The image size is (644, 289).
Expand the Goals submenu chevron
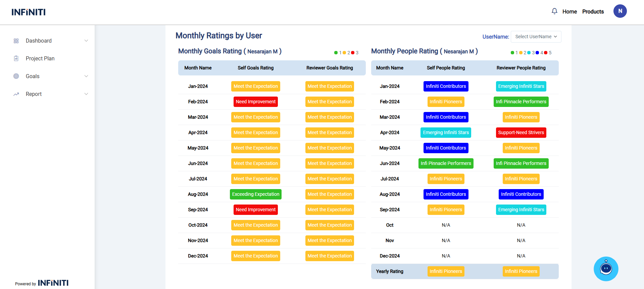[86, 76]
